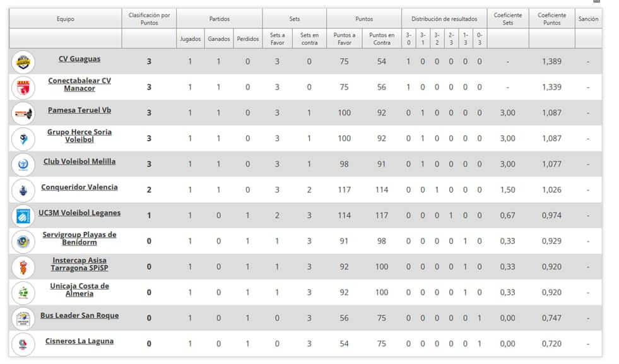
Task: Click the Conqueridor Valencia team logo
Action: (23, 190)
